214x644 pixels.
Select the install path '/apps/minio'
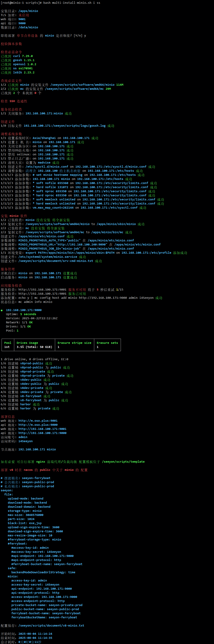point(28,11)
